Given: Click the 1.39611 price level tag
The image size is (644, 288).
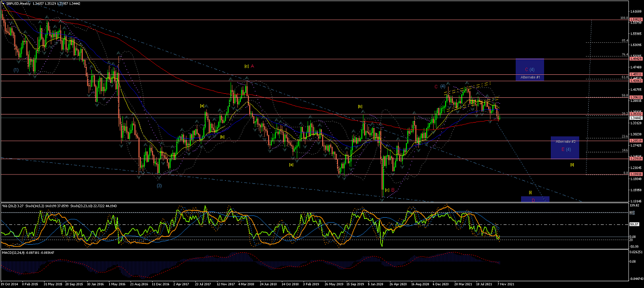Looking at the screenshot, I should click(x=636, y=97).
